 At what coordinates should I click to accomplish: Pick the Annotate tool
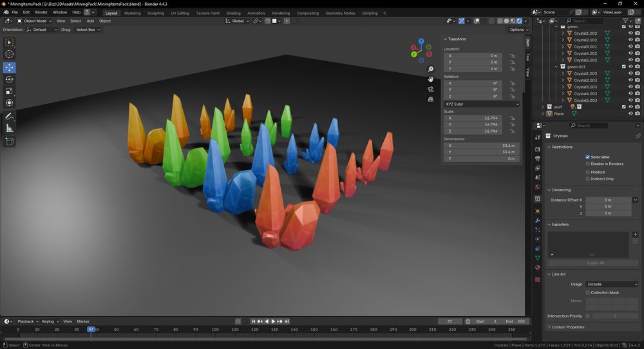pyautogui.click(x=10, y=117)
